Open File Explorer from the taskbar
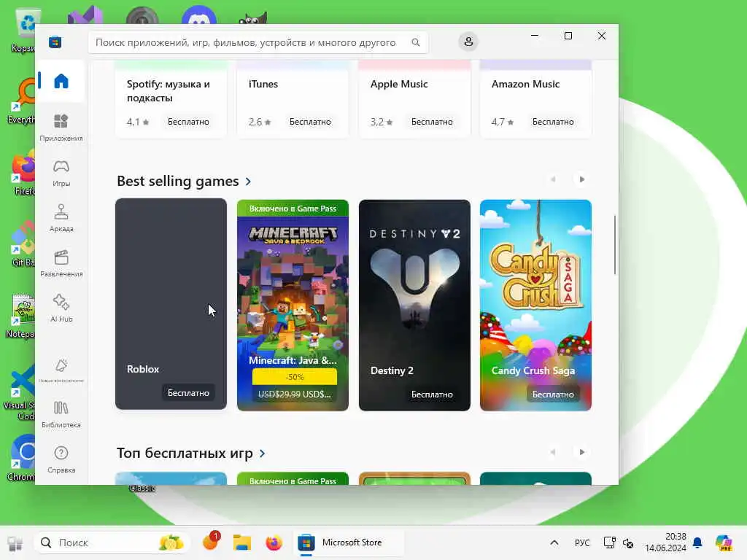Image resolution: width=747 pixels, height=560 pixels. [x=242, y=542]
